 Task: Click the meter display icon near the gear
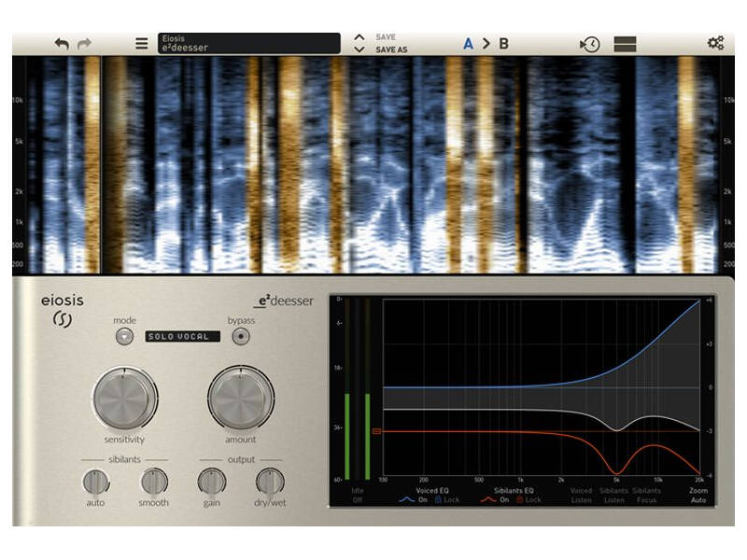coord(626,42)
